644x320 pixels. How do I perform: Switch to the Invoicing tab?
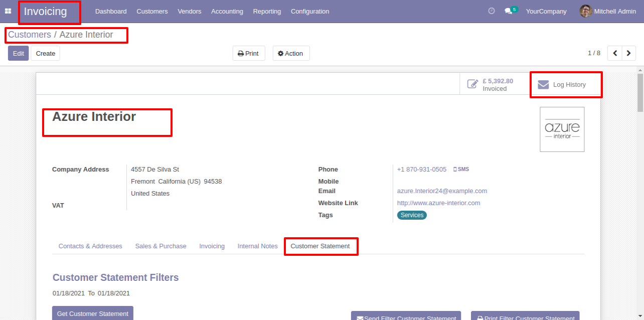pos(212,246)
